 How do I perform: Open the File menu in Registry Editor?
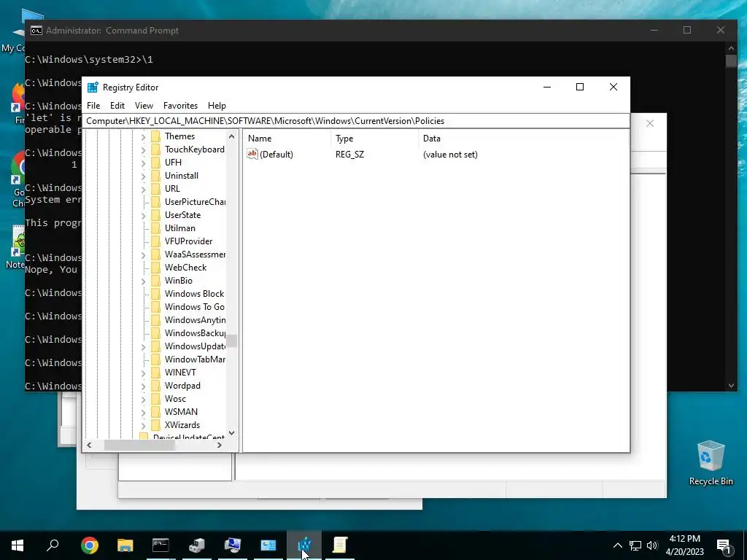pos(93,106)
